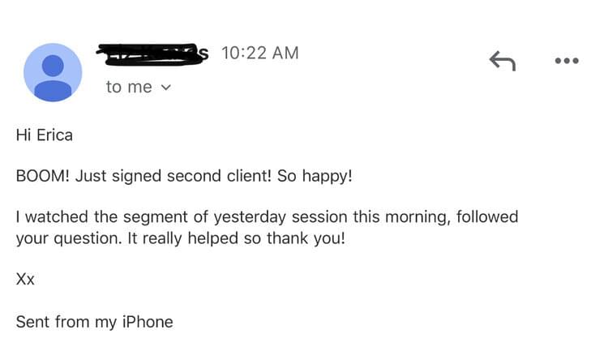Click the name "Erica" in the greeting
608x364 pixels.
[54, 135]
